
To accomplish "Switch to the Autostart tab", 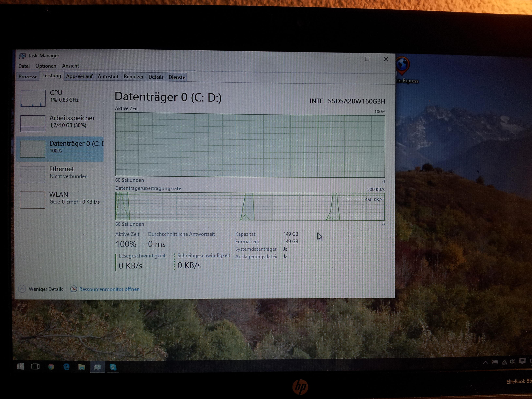I will (x=108, y=77).
